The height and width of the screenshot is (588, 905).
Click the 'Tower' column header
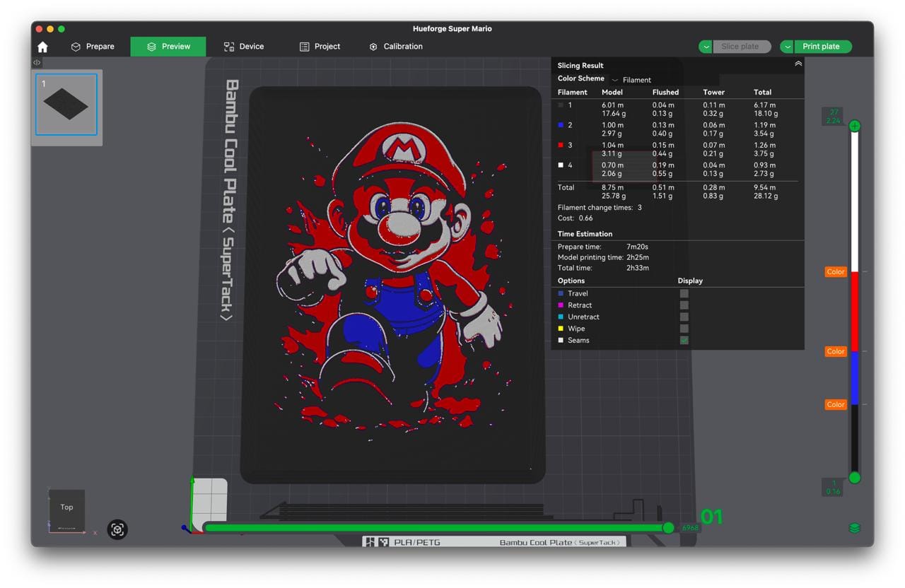pyautogui.click(x=714, y=92)
